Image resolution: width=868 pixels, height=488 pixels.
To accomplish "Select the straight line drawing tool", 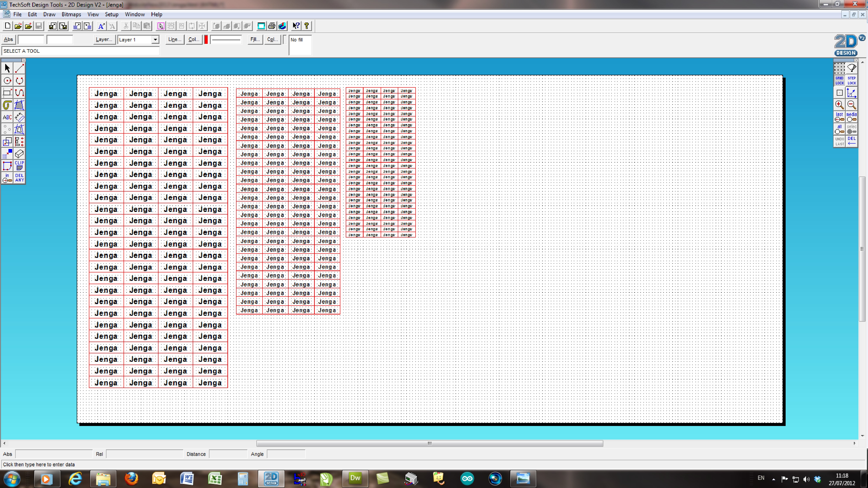I will pyautogui.click(x=20, y=68).
